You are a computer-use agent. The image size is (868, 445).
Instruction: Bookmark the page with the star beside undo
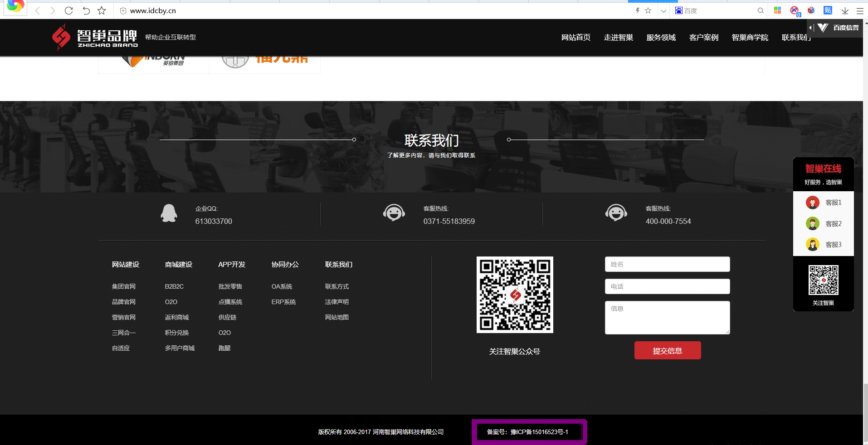click(x=102, y=10)
